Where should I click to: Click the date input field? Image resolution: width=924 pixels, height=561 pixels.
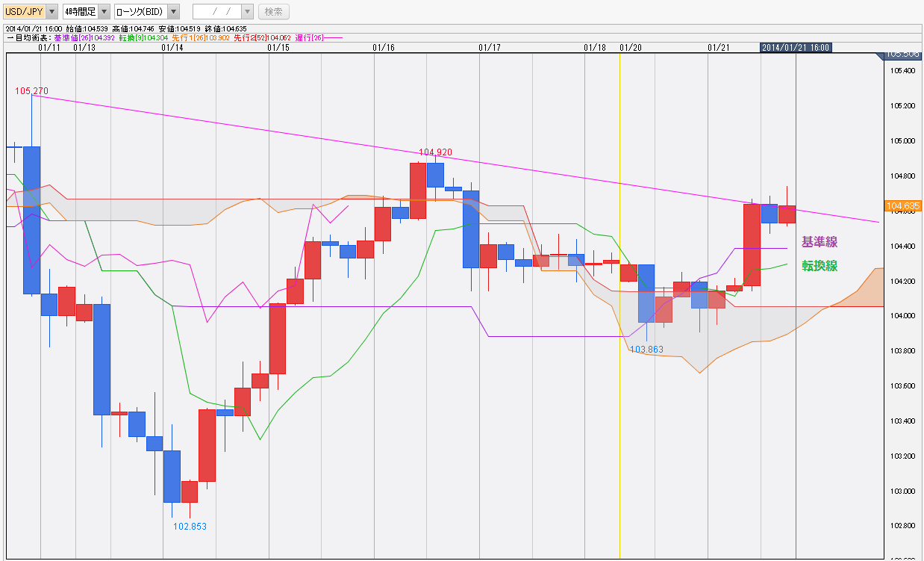coord(217,11)
